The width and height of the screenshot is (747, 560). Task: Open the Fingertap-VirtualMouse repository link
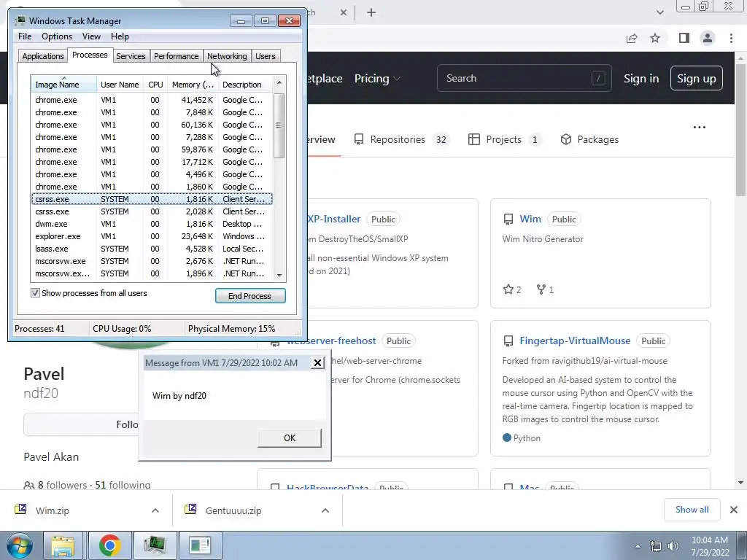tap(575, 341)
